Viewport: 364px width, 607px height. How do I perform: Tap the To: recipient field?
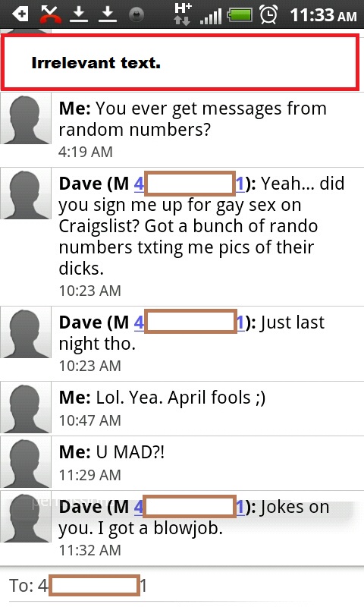click(182, 585)
